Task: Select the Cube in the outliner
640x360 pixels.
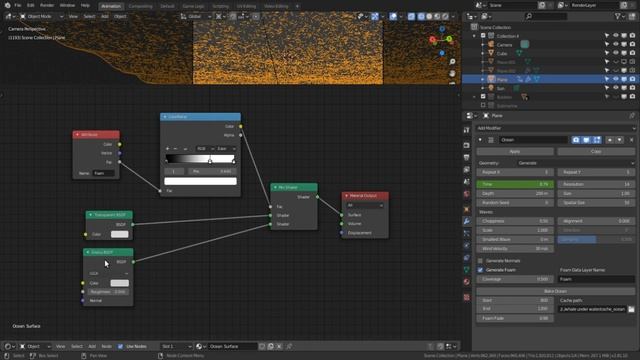Action: 502,53
